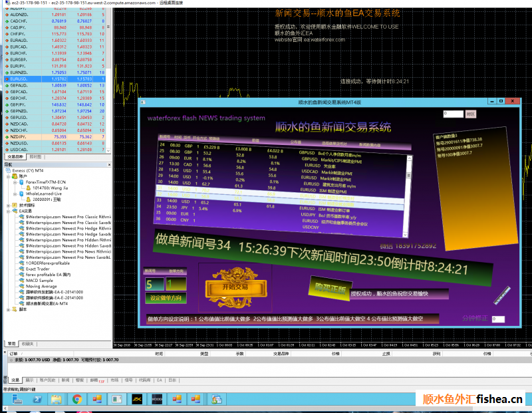Viewport: 532px width, 413px height.
Task: Close the Navigator panel with its X
Action: (x=109, y=164)
